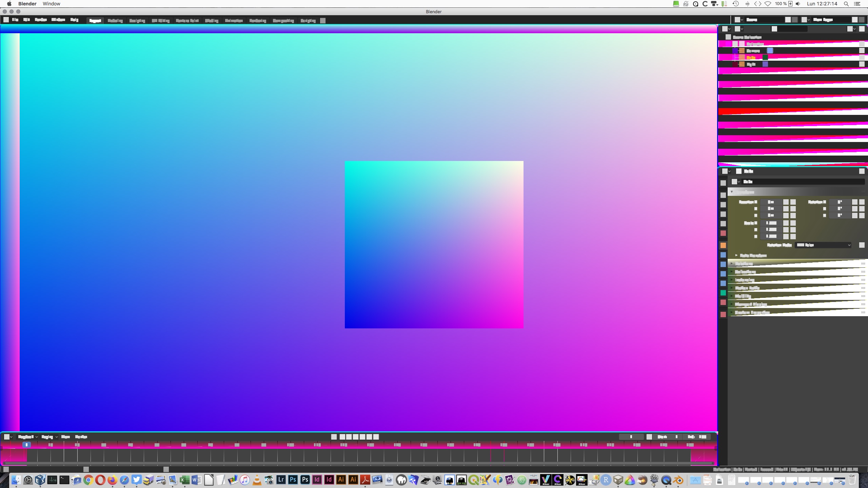Click the Marker menu in the timeline header
Viewport: 868px width, 488px height.
click(81, 437)
